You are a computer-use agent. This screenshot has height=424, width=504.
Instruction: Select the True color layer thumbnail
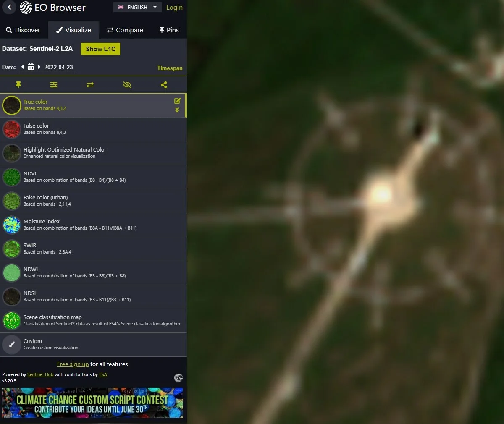coord(12,105)
